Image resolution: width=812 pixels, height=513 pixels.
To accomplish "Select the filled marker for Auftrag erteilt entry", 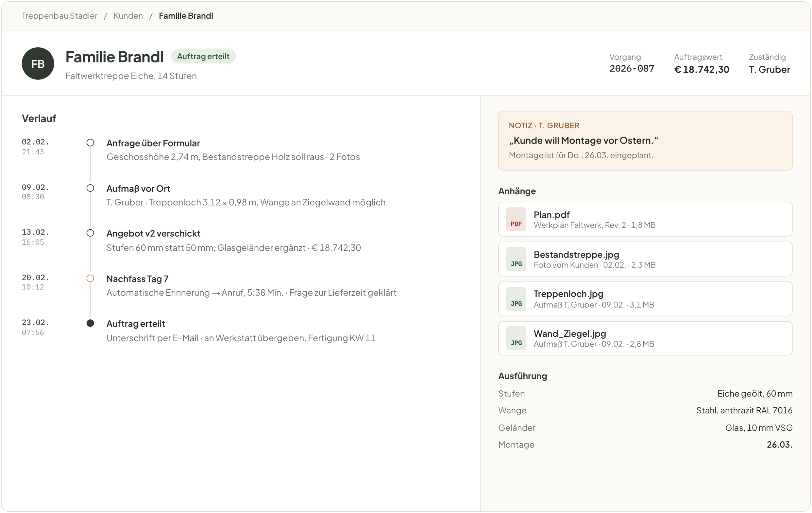I will 90,323.
